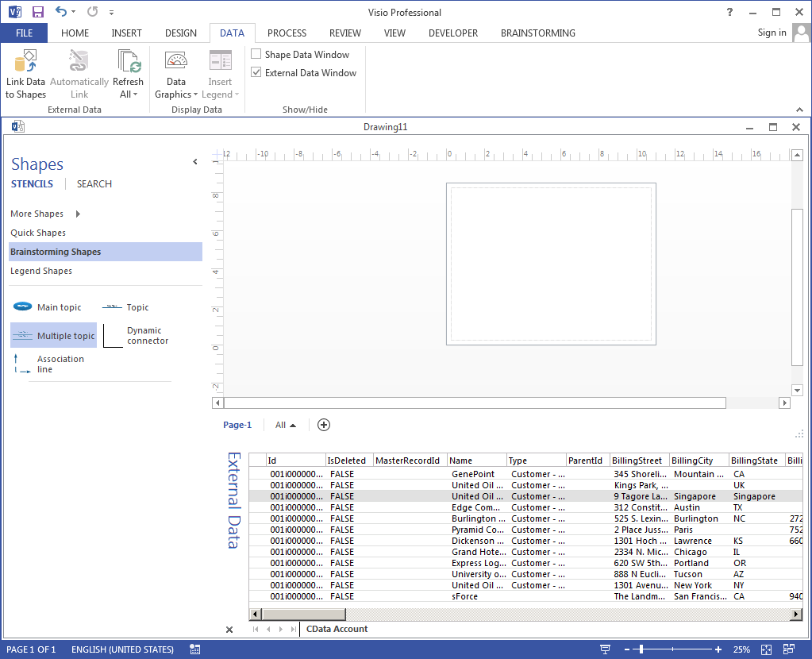This screenshot has height=659, width=812.
Task: Click the macro recording icon in status bar
Action: tap(195, 649)
